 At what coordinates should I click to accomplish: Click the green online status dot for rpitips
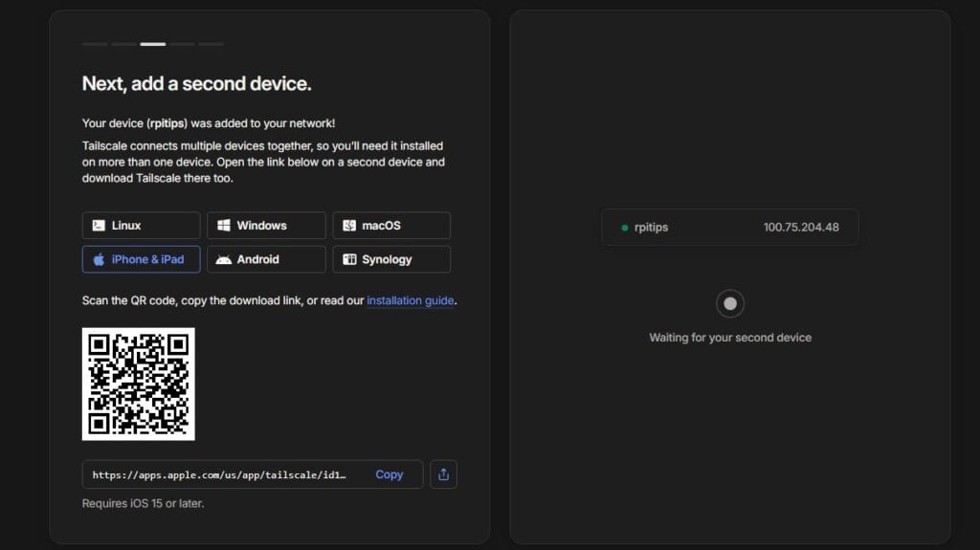click(624, 228)
